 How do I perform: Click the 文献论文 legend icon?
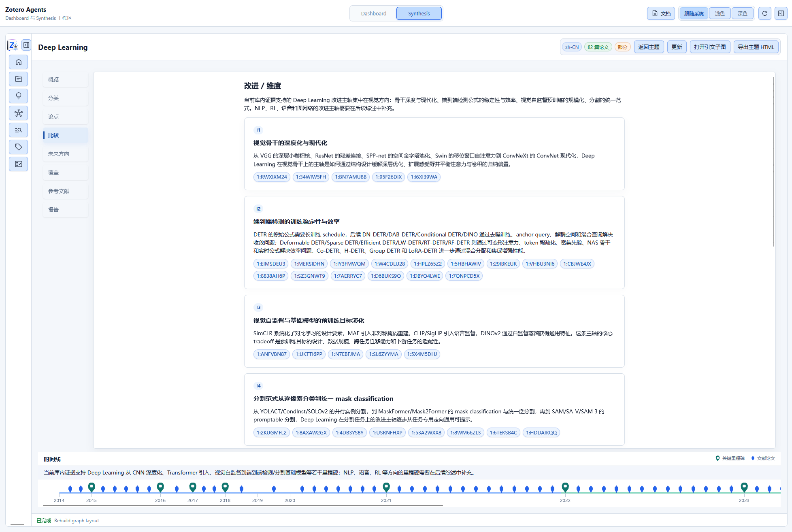click(x=753, y=458)
